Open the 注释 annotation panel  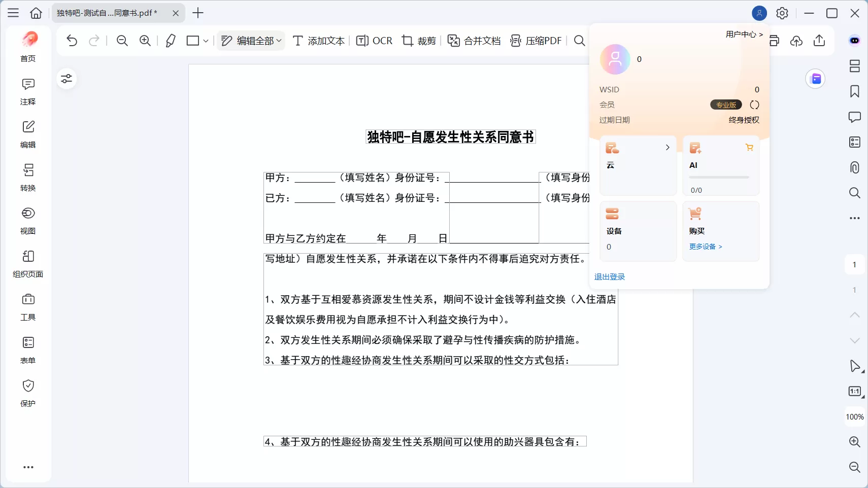(28, 90)
